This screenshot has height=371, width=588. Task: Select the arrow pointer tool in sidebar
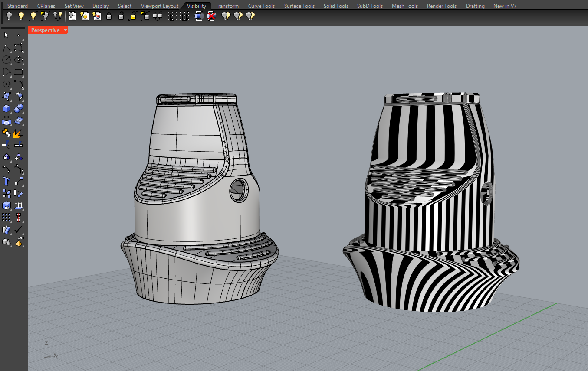click(x=7, y=35)
